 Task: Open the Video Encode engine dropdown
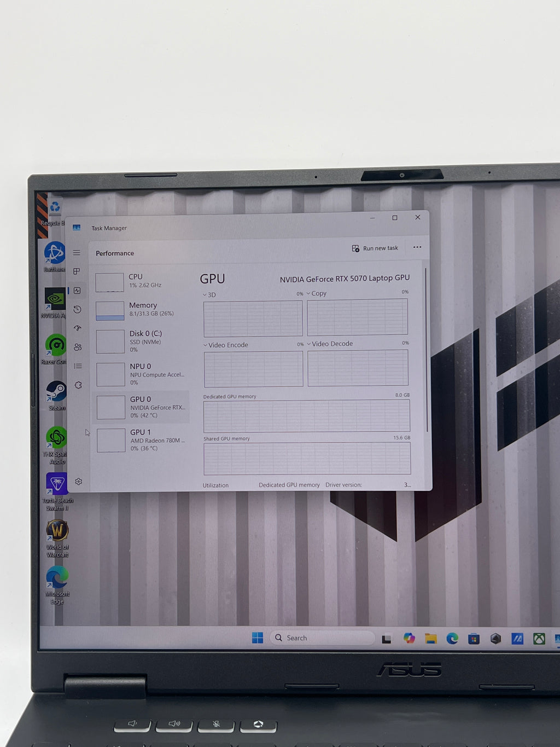tap(226, 345)
